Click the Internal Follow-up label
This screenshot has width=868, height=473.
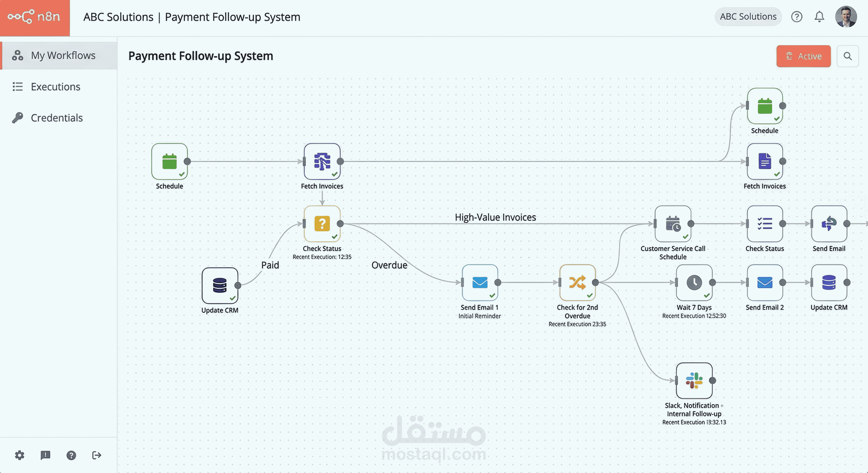[x=694, y=414]
